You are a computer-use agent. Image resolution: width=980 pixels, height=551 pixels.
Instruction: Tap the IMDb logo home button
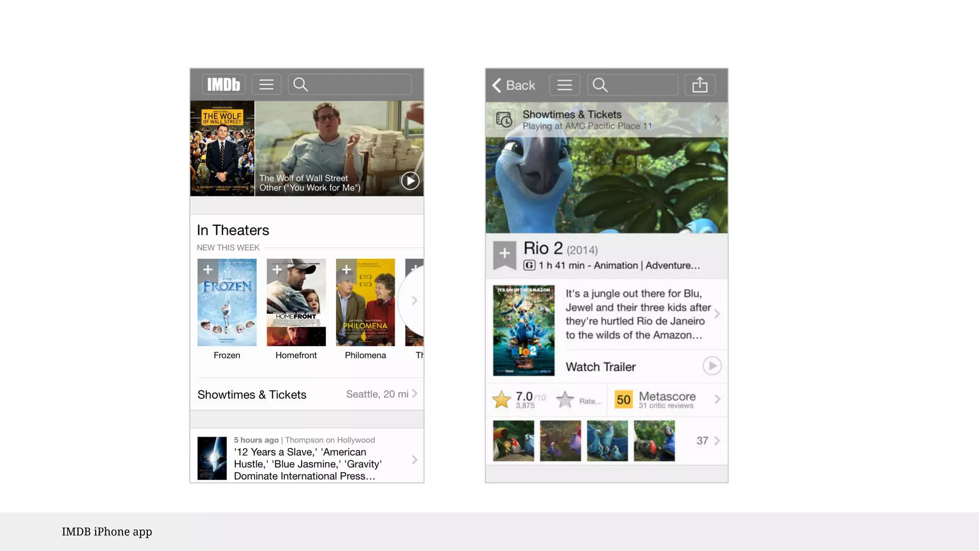[x=223, y=85]
